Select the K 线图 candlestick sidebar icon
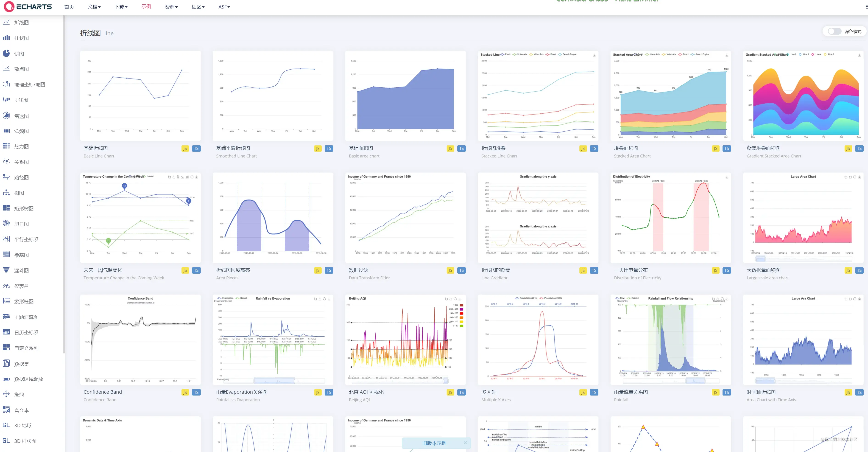This screenshot has width=868, height=452. [6, 100]
